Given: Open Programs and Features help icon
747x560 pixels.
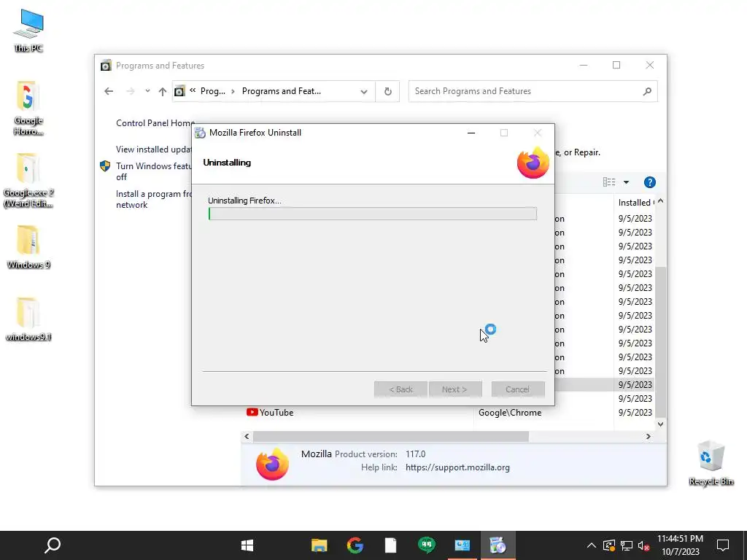Looking at the screenshot, I should click(649, 182).
